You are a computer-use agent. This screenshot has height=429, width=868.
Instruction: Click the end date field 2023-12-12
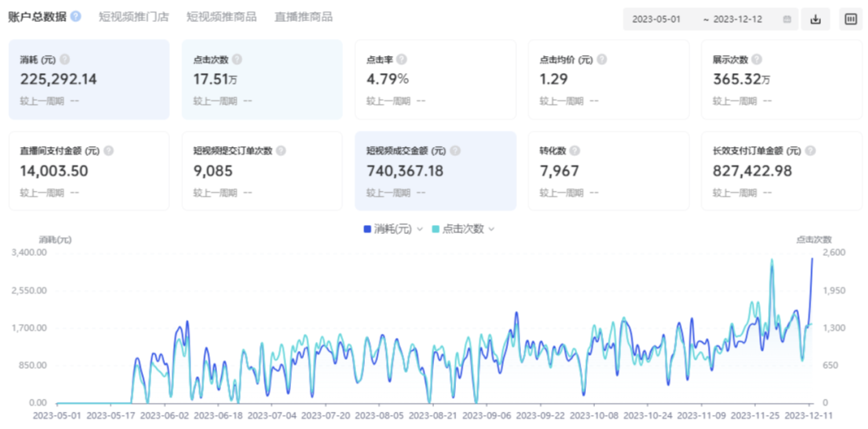pyautogui.click(x=737, y=19)
